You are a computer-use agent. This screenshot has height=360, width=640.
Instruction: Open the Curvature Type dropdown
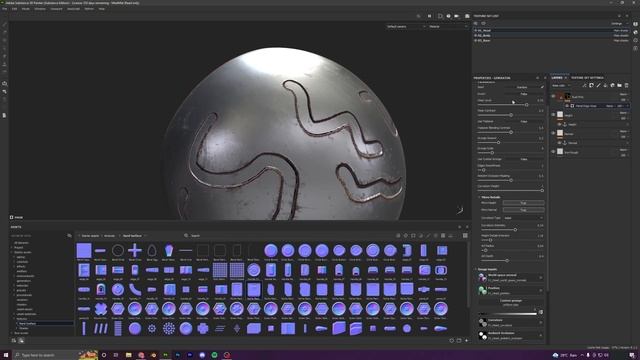point(524,218)
